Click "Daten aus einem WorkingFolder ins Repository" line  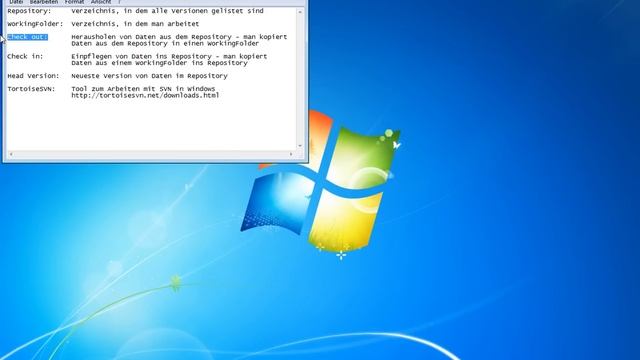pyautogui.click(x=160, y=63)
